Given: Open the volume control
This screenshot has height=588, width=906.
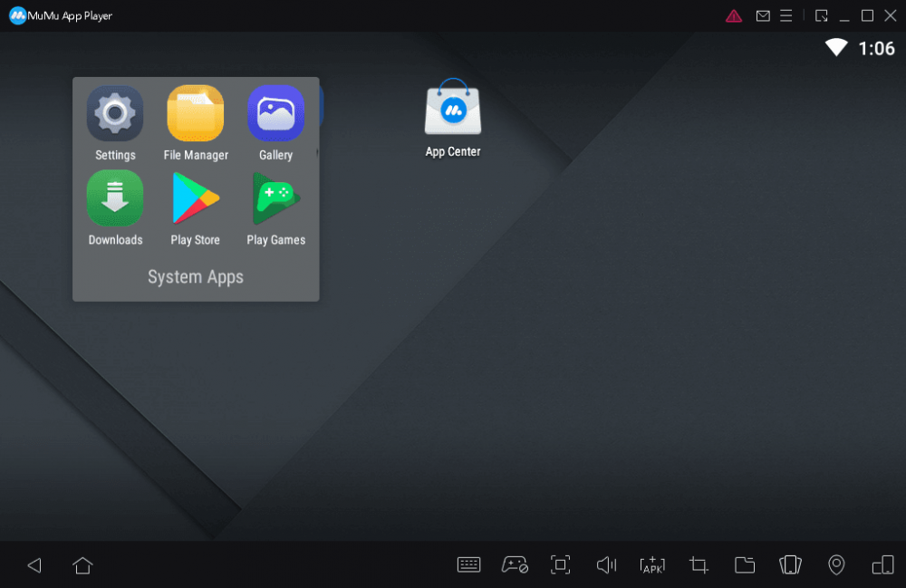Looking at the screenshot, I should point(606,564).
